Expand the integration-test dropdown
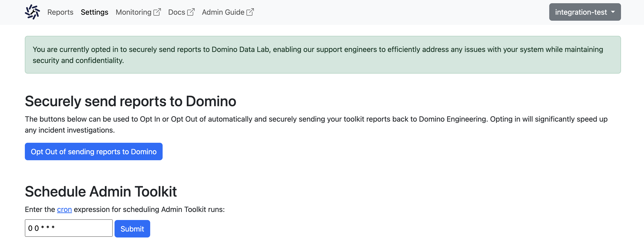644x240 pixels. (x=585, y=12)
